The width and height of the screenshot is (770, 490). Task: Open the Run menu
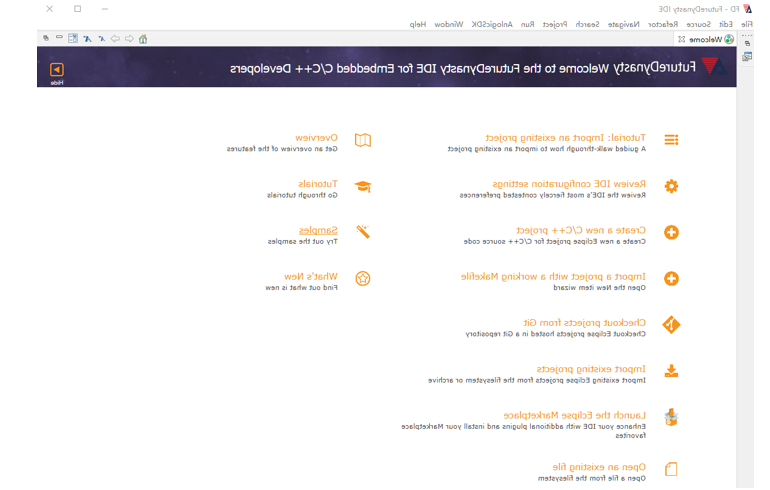(527, 24)
